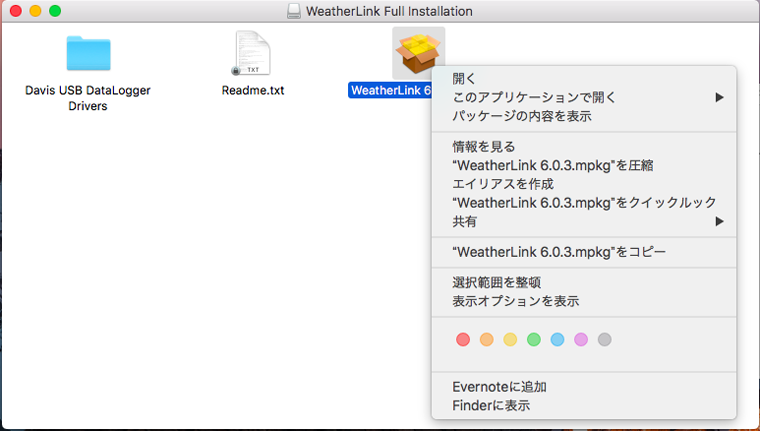
Task: Open the 共有 submenu
Action: pyautogui.click(x=584, y=222)
